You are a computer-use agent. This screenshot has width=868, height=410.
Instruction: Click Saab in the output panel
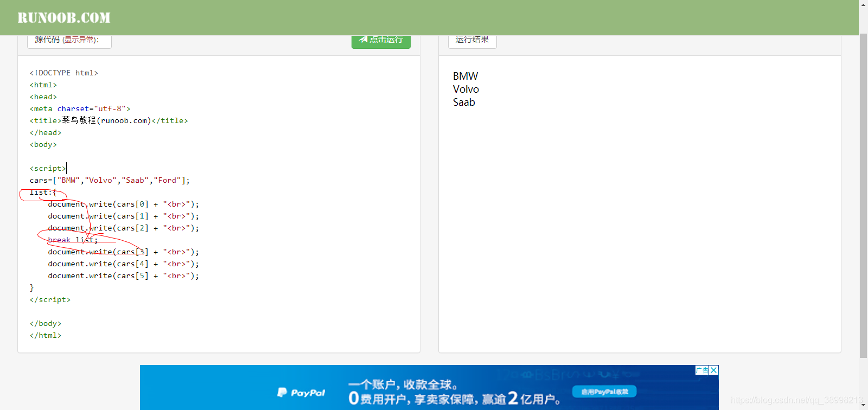[x=464, y=102]
